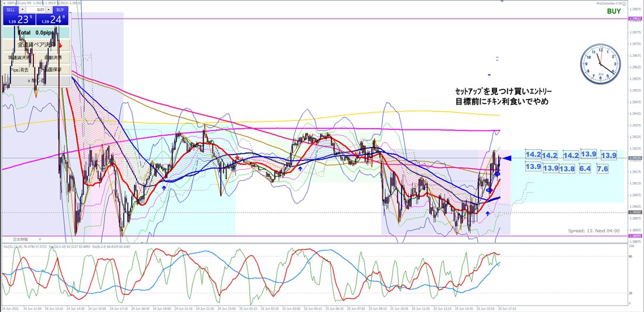Click the 0.01 lot size field

pos(36,9)
